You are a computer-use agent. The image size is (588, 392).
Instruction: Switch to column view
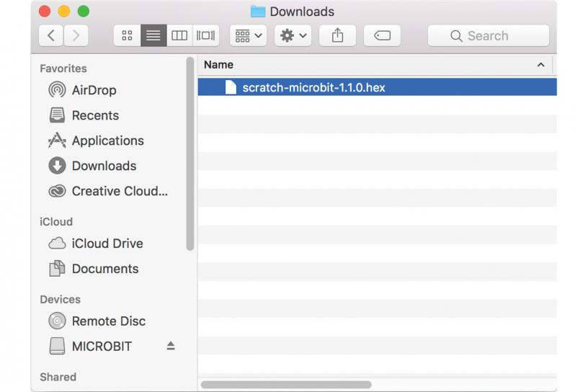click(179, 35)
